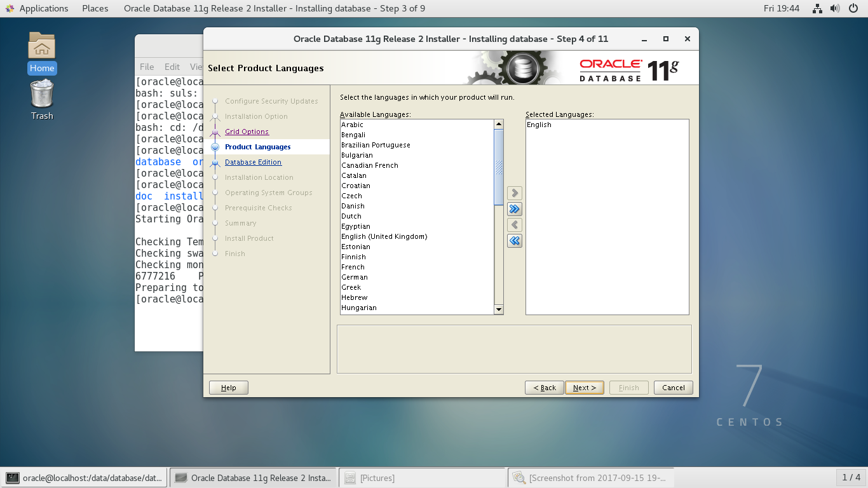This screenshot has height=488, width=868.
Task: Click the single left-arrow remove language button
Action: [x=515, y=224]
